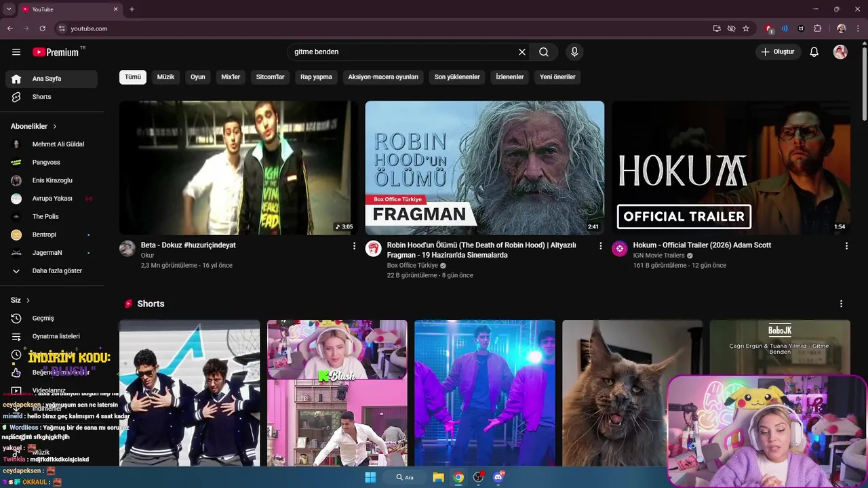Image resolution: width=868 pixels, height=488 pixels.
Task: Click Oluştur create button
Action: [x=778, y=52]
